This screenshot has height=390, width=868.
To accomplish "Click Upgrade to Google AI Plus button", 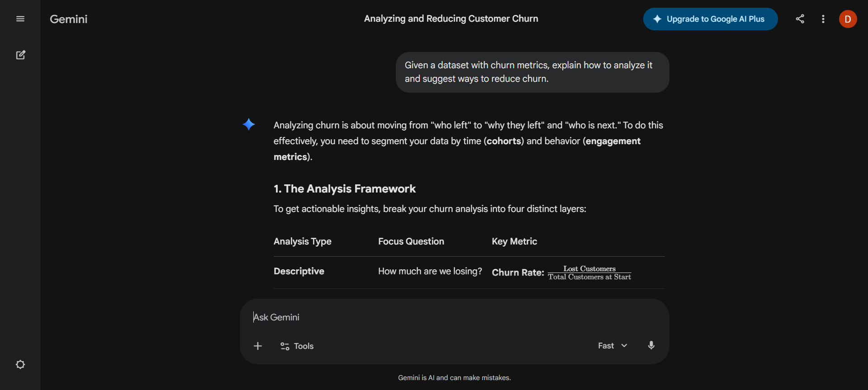I will 710,19.
